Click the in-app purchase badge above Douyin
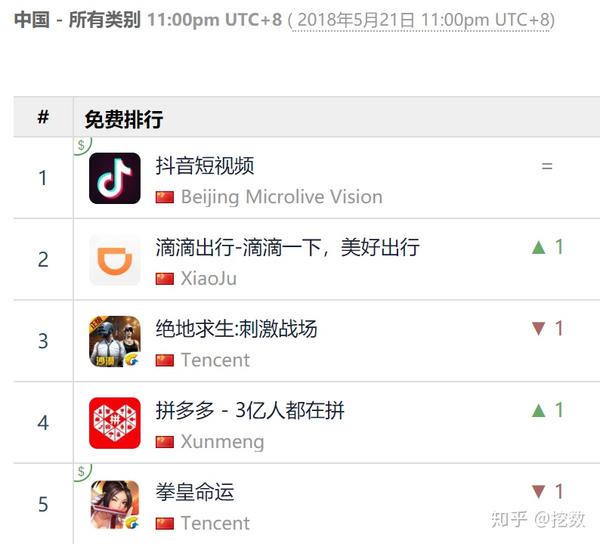Screen dimensions: 600x544 coord(82,145)
